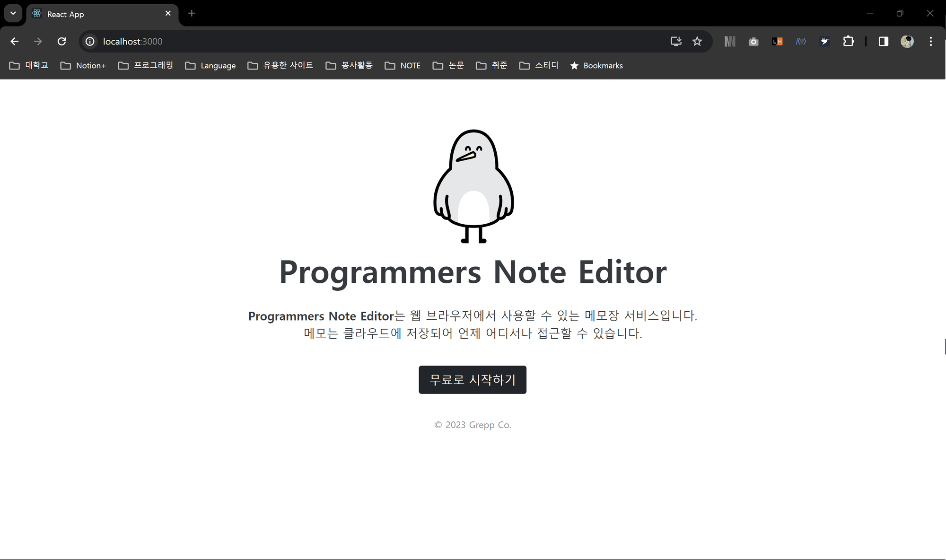Open the LH Lighthouse extension
Screen dimensions: 946x560
(777, 42)
